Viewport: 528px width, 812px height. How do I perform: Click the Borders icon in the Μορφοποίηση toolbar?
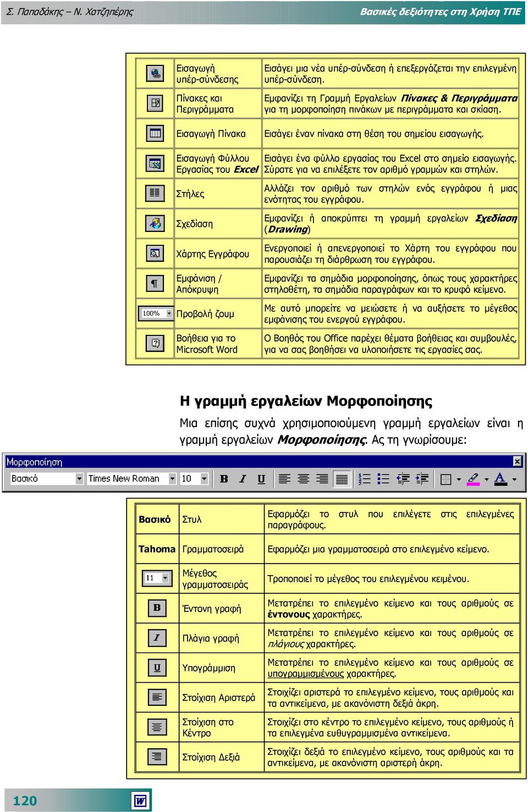coord(446,479)
